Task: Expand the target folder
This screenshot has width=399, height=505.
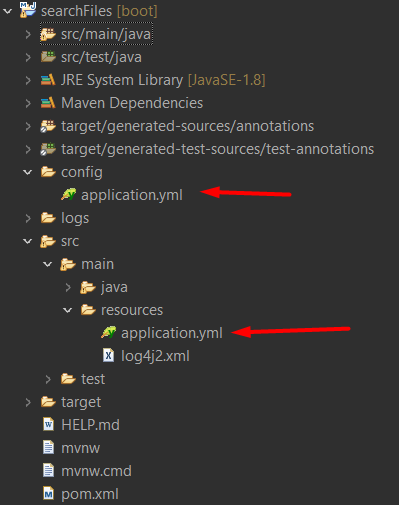Action: (x=28, y=402)
